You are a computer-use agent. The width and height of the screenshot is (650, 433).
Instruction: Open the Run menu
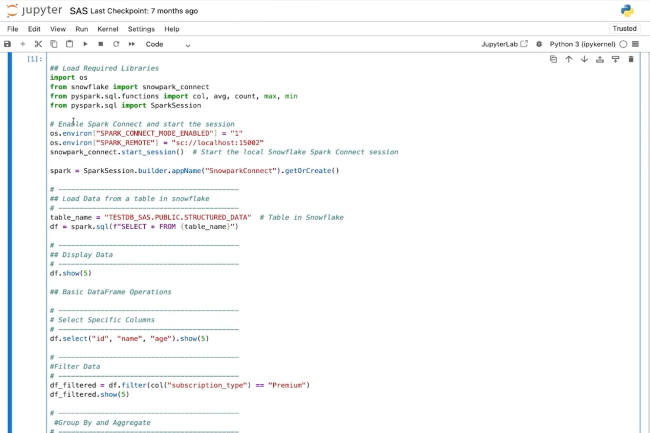(82, 29)
